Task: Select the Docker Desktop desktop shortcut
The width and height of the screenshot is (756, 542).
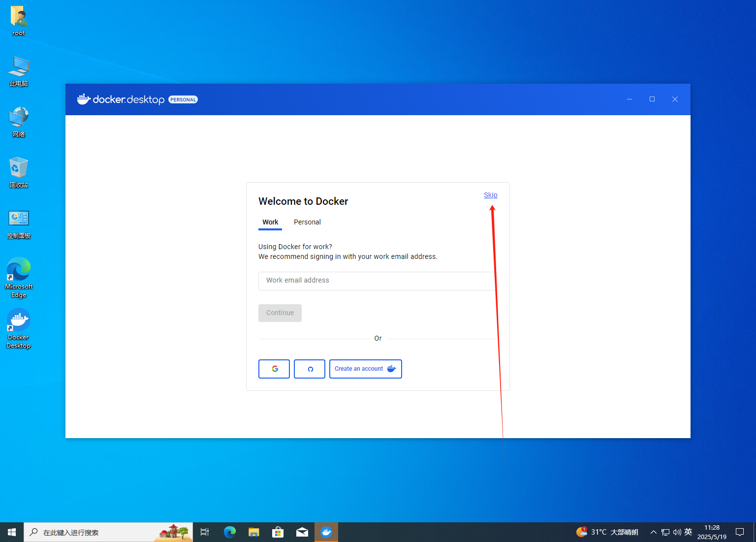Action: pyautogui.click(x=19, y=328)
